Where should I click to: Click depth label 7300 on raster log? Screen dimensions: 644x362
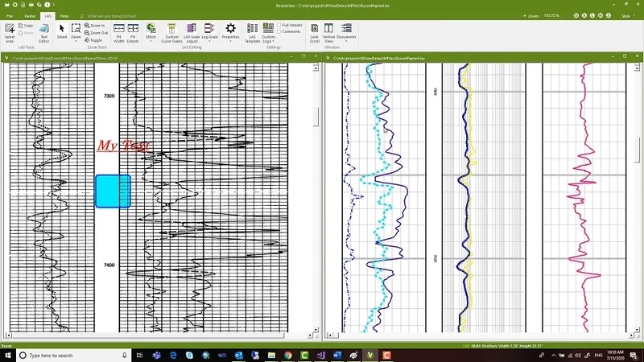[109, 96]
